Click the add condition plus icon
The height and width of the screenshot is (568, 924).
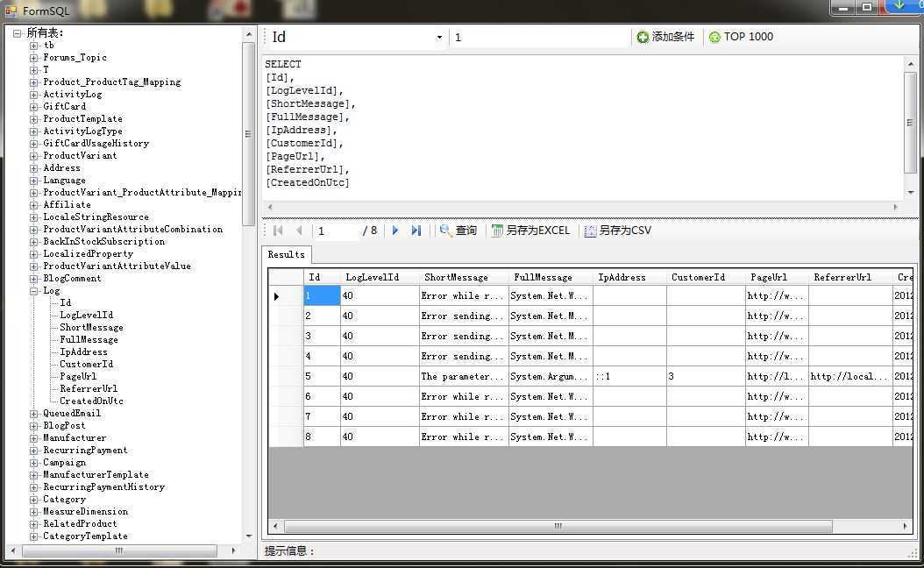point(643,37)
